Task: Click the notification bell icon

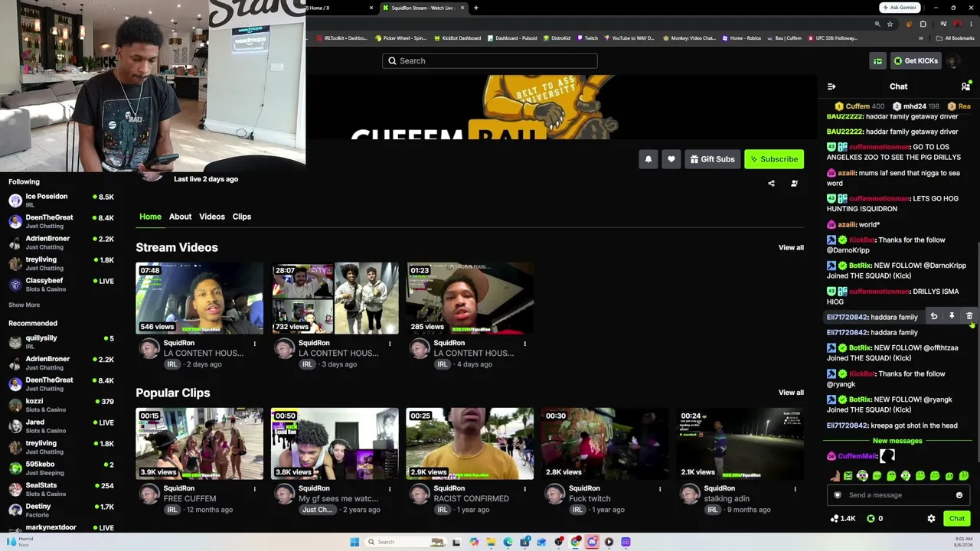Action: 648,159
